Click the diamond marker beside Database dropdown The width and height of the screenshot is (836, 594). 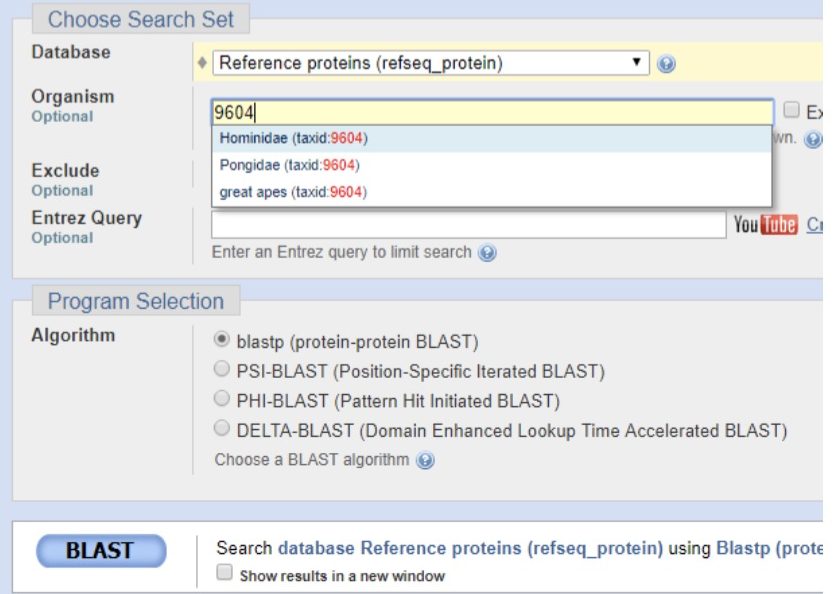[202, 63]
